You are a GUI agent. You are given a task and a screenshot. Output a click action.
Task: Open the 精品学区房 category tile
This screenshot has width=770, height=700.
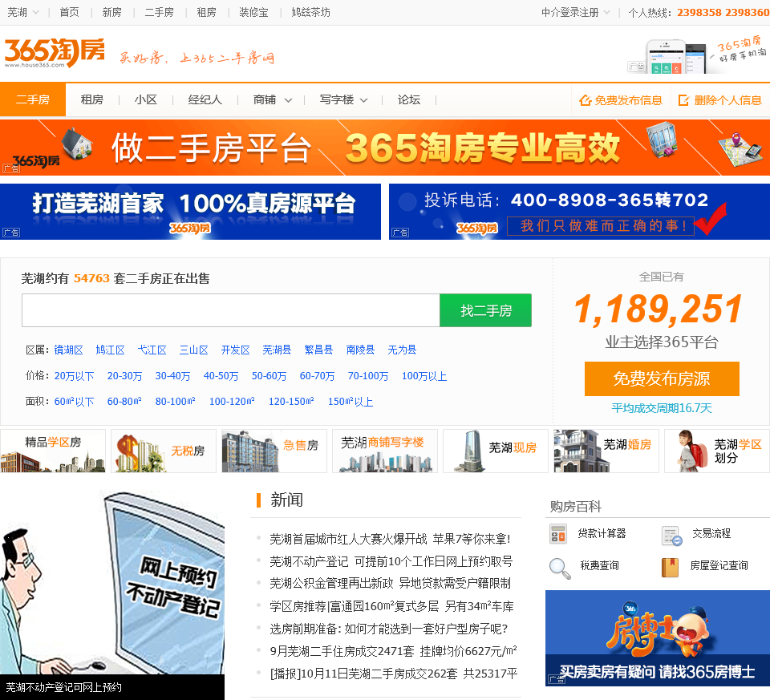click(x=53, y=451)
